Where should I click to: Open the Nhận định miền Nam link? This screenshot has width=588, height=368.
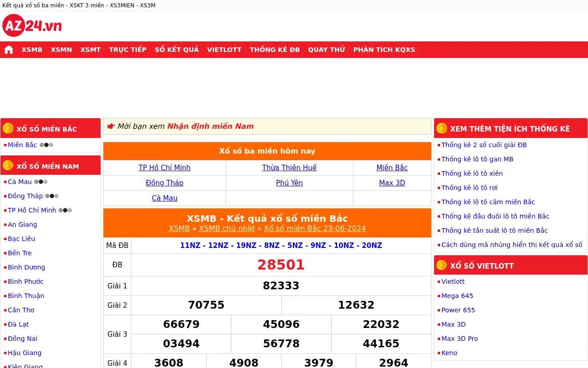(210, 126)
